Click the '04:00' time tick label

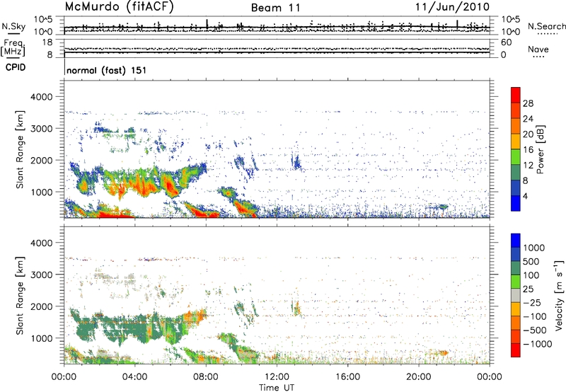(135, 377)
